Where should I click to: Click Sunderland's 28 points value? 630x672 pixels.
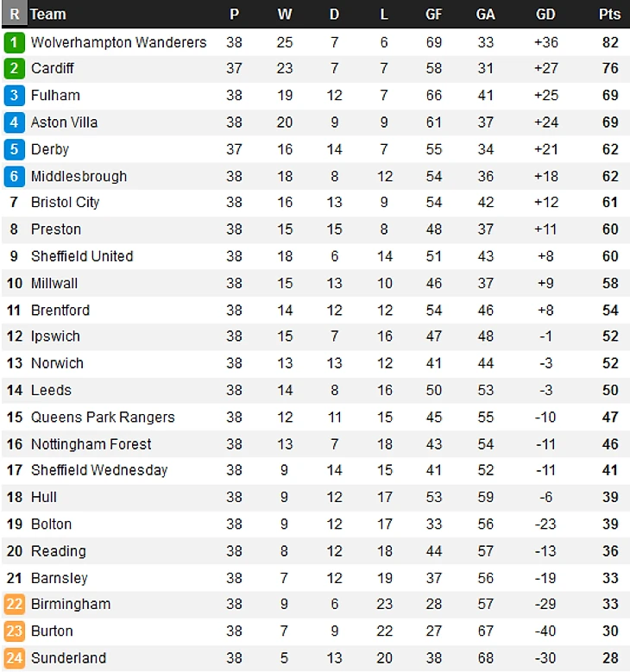[x=610, y=658]
